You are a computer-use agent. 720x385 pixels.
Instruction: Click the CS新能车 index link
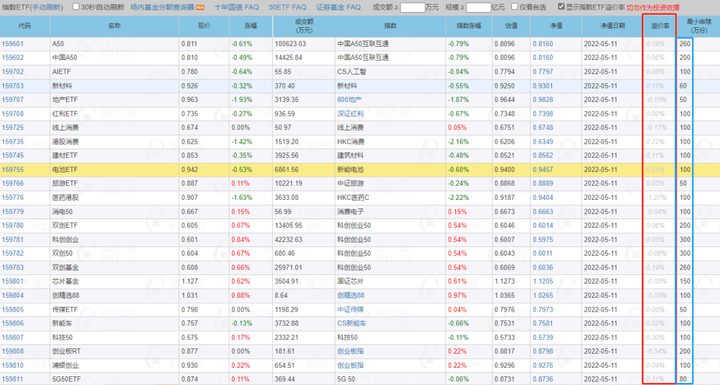pos(352,323)
